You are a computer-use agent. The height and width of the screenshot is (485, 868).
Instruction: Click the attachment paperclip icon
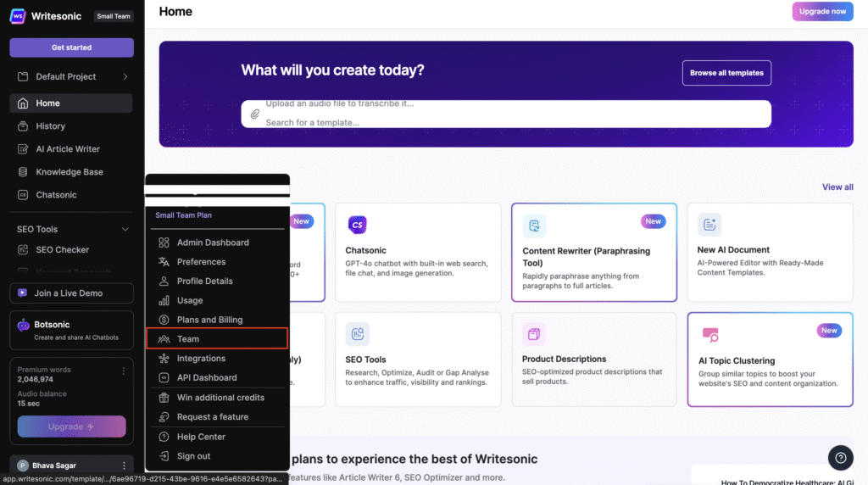pyautogui.click(x=254, y=114)
